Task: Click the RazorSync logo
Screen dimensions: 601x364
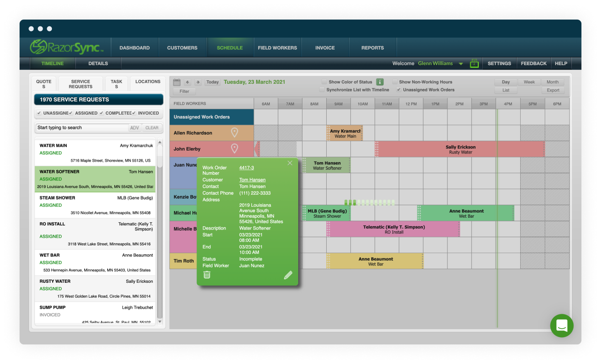Action: (67, 47)
